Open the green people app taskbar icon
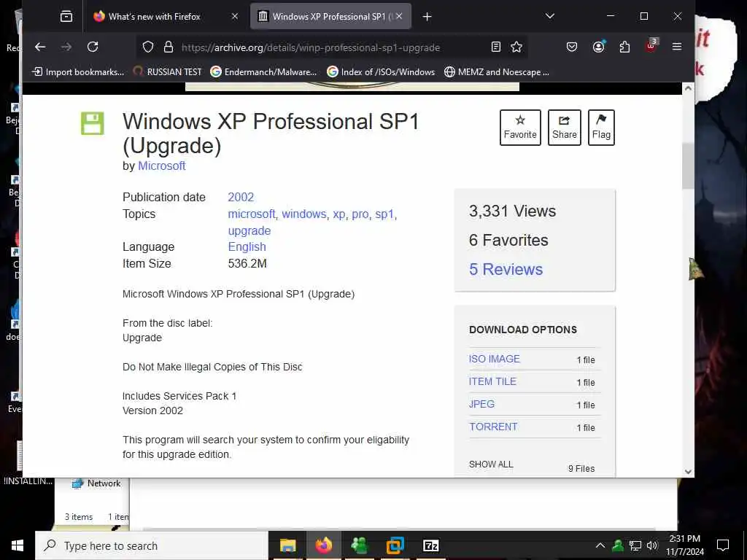This screenshot has height=560, width=747. click(x=359, y=545)
